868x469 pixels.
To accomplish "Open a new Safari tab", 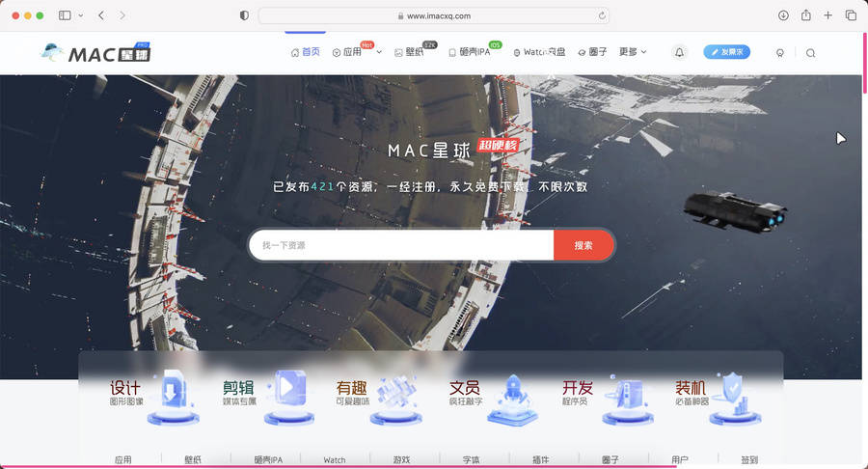I will [x=827, y=15].
